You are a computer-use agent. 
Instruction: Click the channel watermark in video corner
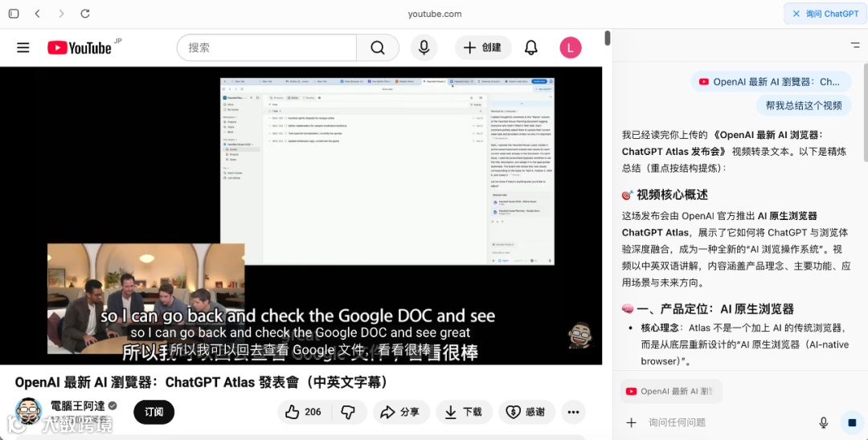pos(580,335)
